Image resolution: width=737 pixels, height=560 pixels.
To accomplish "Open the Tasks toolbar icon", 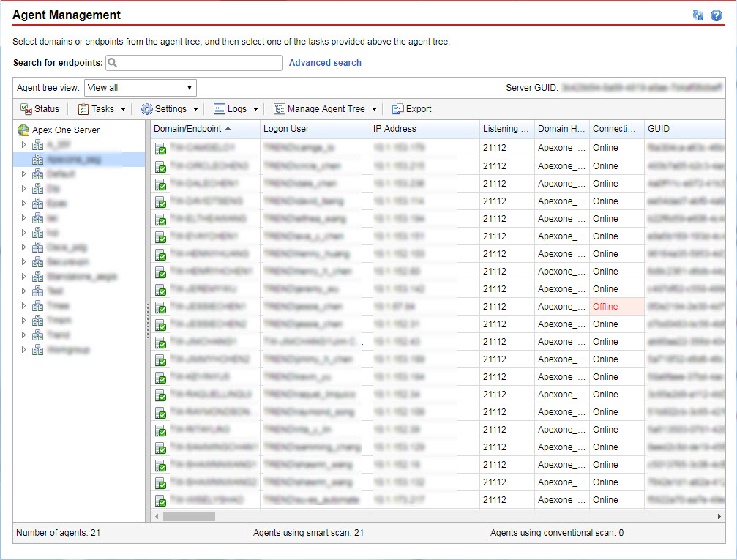I will [x=83, y=108].
